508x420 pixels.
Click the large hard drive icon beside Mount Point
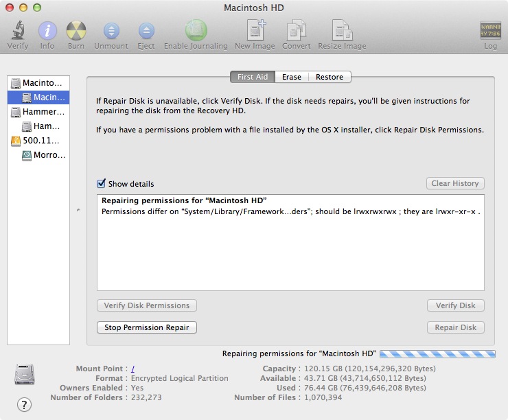(25, 374)
